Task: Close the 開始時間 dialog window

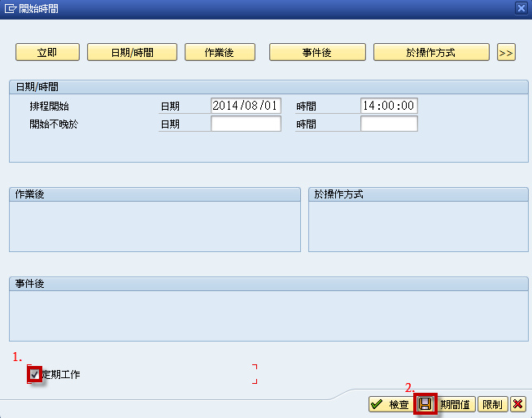Action: click(x=521, y=8)
